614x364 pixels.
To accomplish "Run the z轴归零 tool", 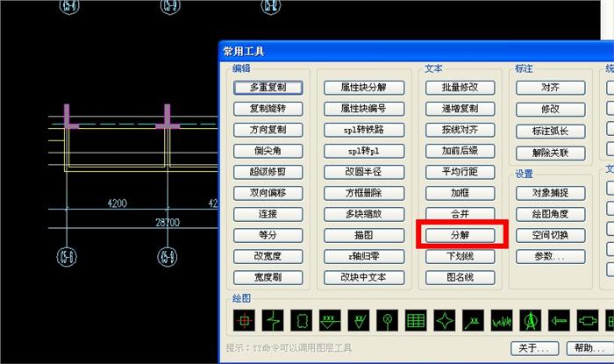I will [364, 257].
